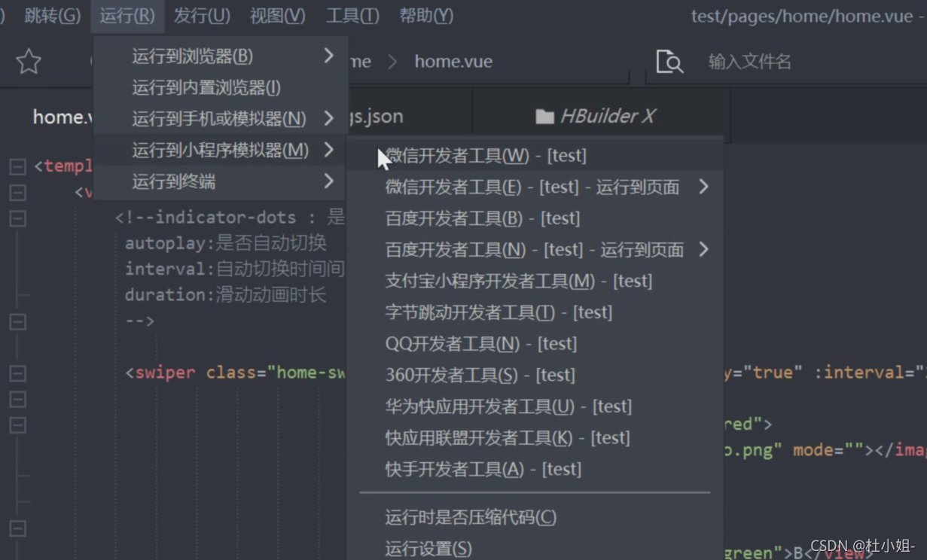927x560 pixels.
Task: Click the folder icon beside HBuilder X tab
Action: pyautogui.click(x=544, y=117)
